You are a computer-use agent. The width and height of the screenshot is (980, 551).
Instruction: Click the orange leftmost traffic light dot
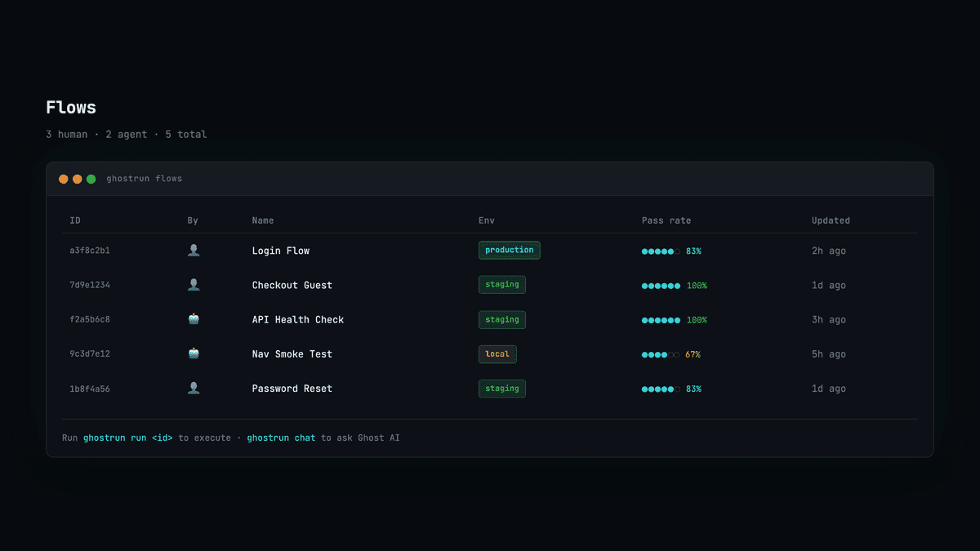(x=63, y=178)
